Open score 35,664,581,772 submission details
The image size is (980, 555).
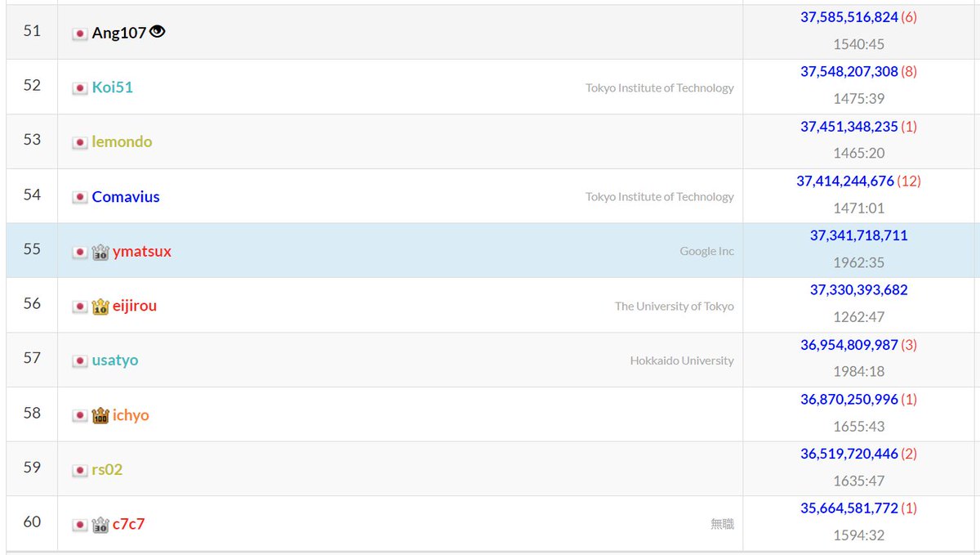click(x=849, y=508)
